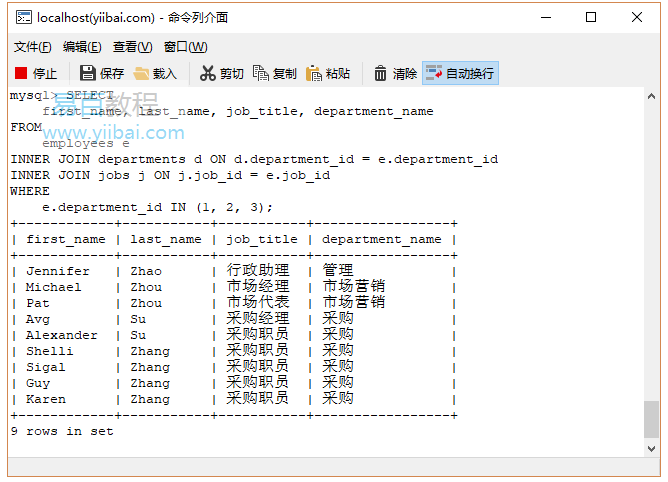
Task: Expand the 查看(V) menu
Action: (x=132, y=47)
